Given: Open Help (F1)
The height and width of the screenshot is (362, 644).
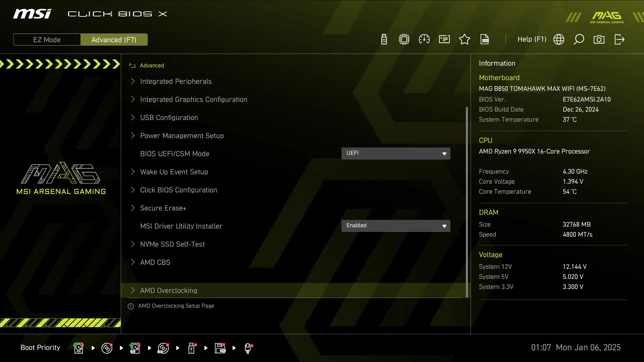Looking at the screenshot, I should (532, 39).
